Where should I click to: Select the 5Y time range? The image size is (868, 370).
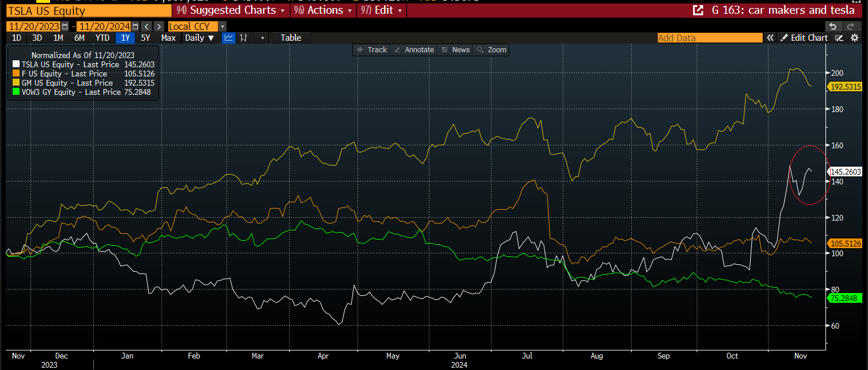(146, 38)
